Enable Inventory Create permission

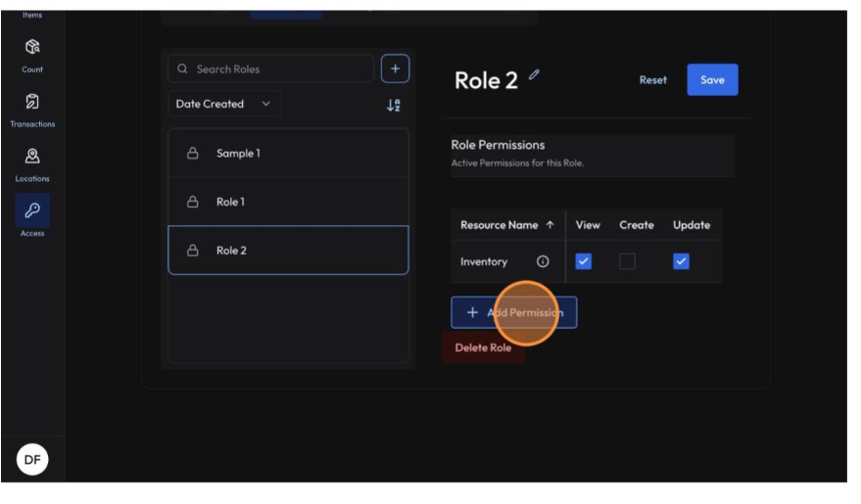click(627, 261)
